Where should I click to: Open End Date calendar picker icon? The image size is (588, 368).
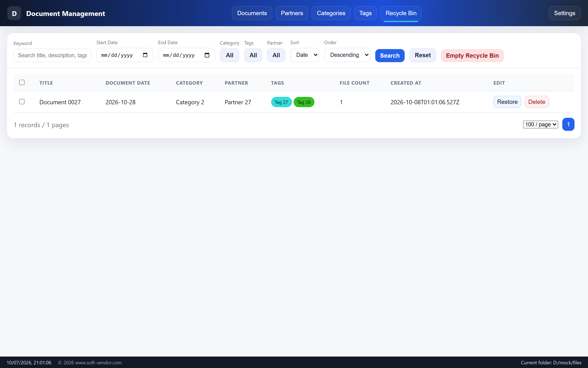coord(207,55)
